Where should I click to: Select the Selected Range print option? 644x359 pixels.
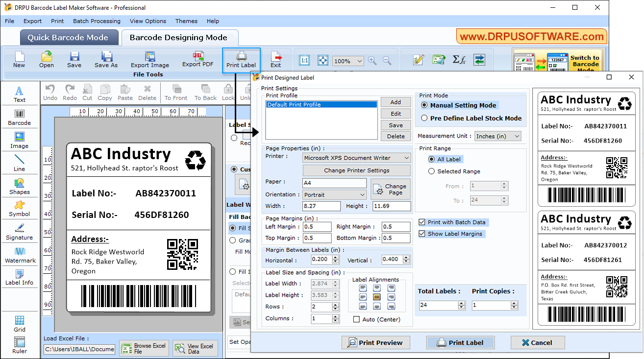pos(432,171)
